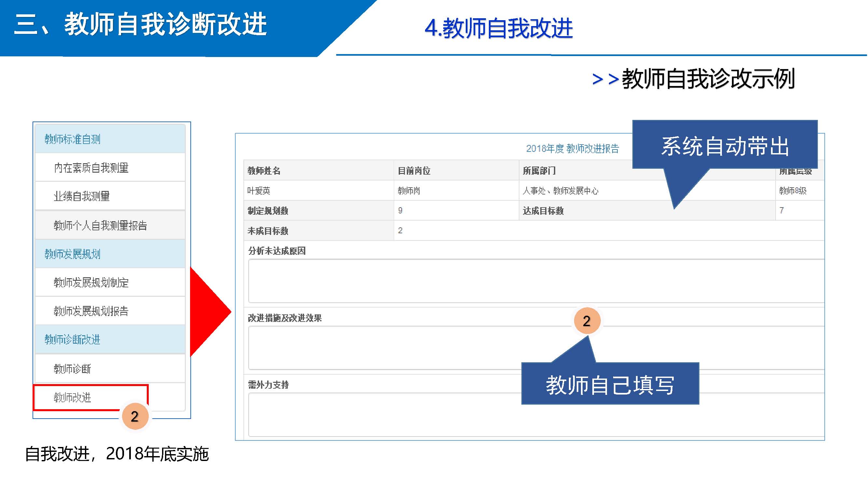This screenshot has width=868, height=489.
Task: Collapse 教师发展规划 section header
Action: coord(73,253)
